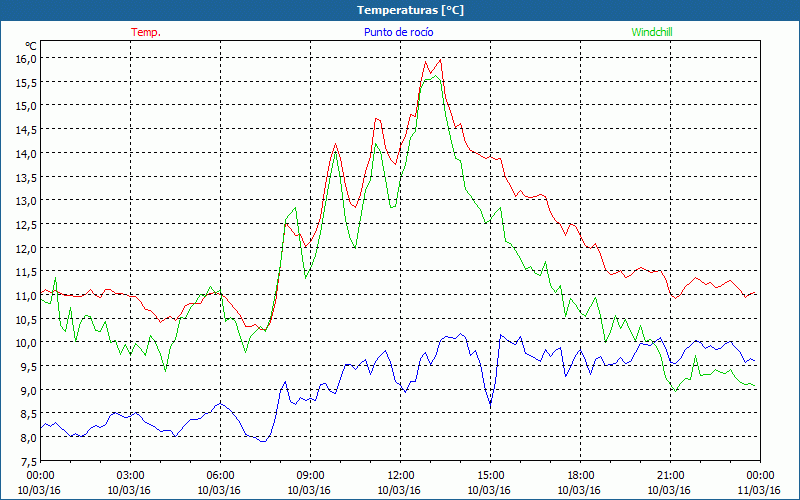Click the 12,0 value on the y-axis
Screen dimensions: 800x500
point(25,248)
